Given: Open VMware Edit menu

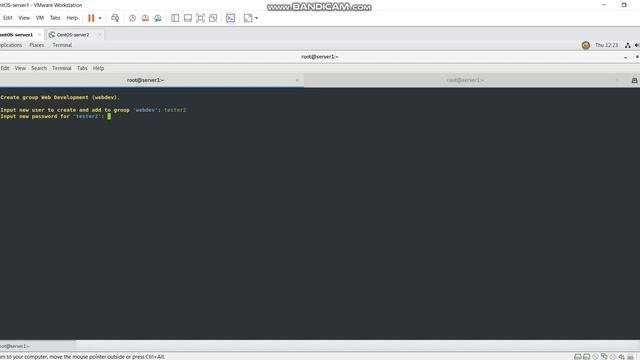Looking at the screenshot, I should (7, 18).
